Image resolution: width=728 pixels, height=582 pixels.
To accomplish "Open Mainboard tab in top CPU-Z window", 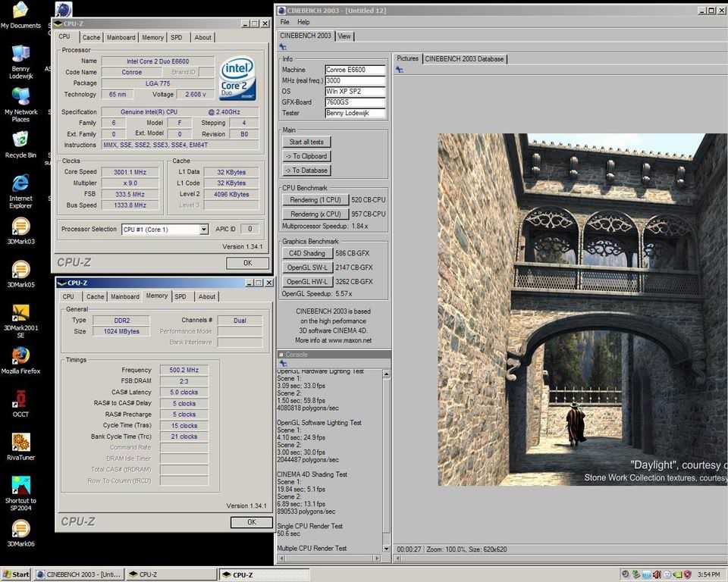I will click(x=121, y=38).
